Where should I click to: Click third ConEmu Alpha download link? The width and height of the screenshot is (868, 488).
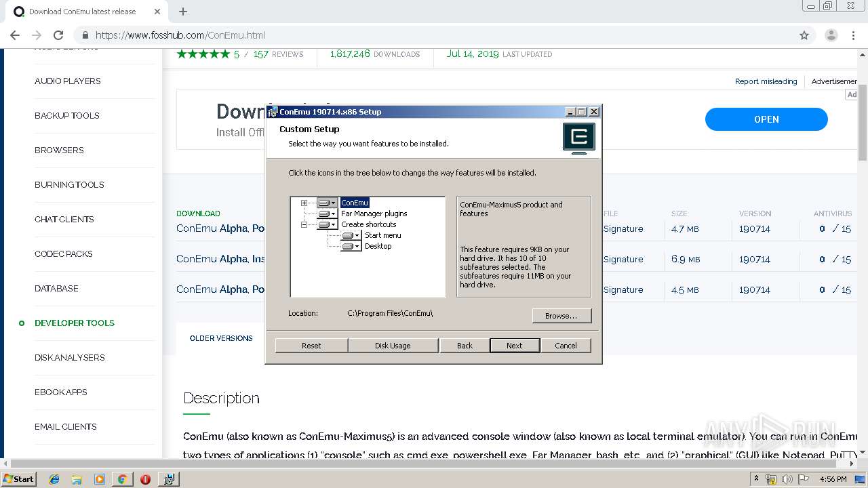tap(220, 289)
